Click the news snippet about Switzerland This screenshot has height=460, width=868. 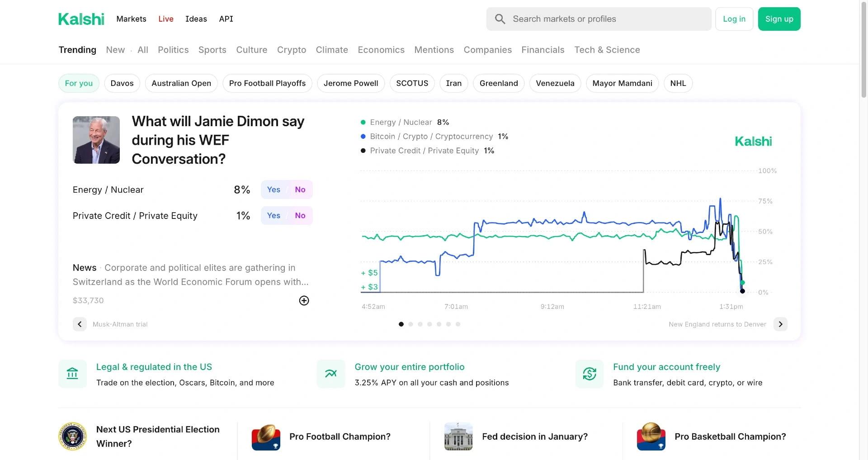pyautogui.click(x=191, y=275)
